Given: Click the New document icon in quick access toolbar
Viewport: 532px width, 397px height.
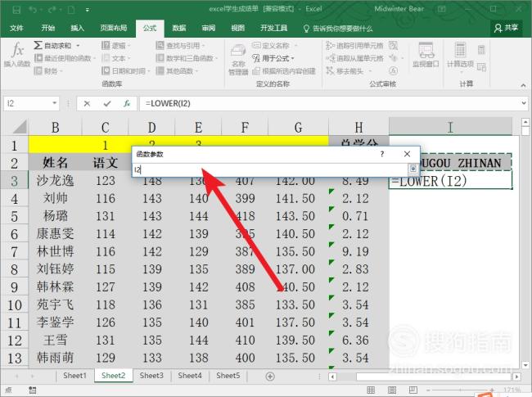Looking at the screenshot, I should click(x=71, y=10).
